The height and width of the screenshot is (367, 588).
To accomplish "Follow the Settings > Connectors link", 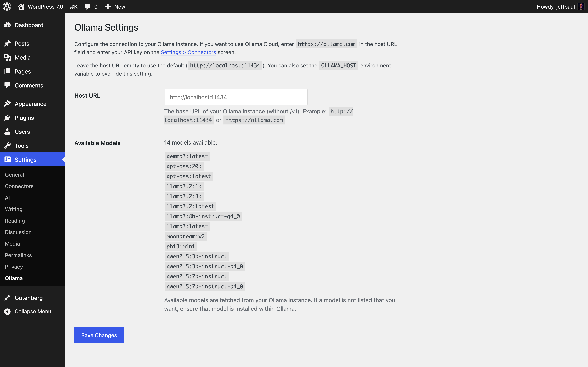I will point(188,52).
